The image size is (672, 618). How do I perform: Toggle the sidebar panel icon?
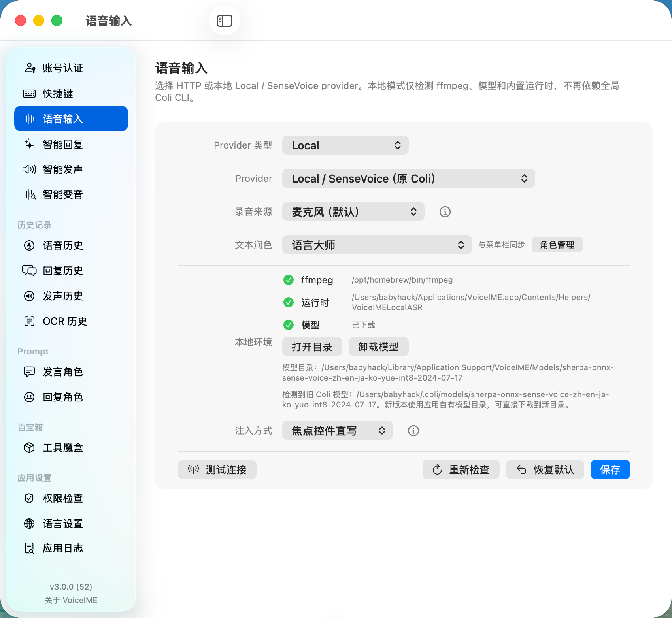coord(225,21)
